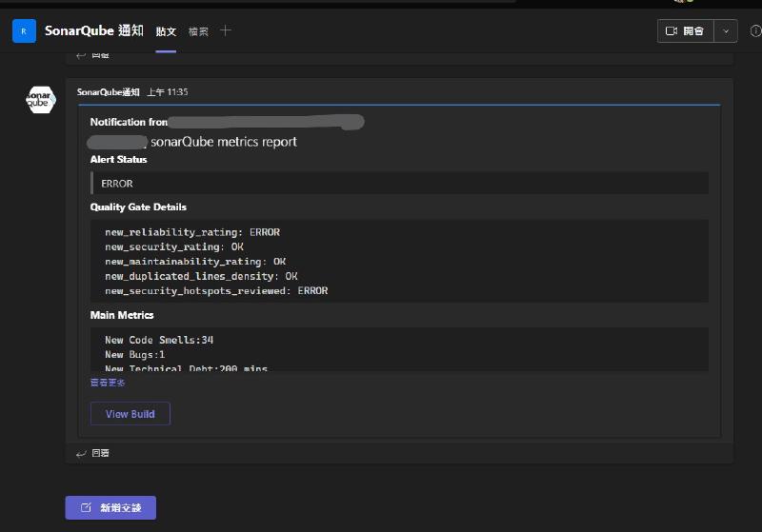
Task: Click the Main Metrics code block
Action: 399,350
